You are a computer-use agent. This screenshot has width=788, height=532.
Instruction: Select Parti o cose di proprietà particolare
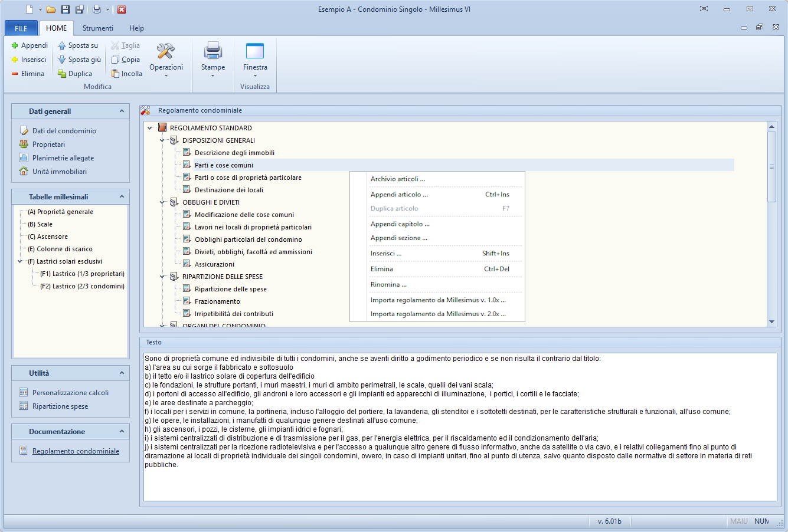tap(248, 178)
